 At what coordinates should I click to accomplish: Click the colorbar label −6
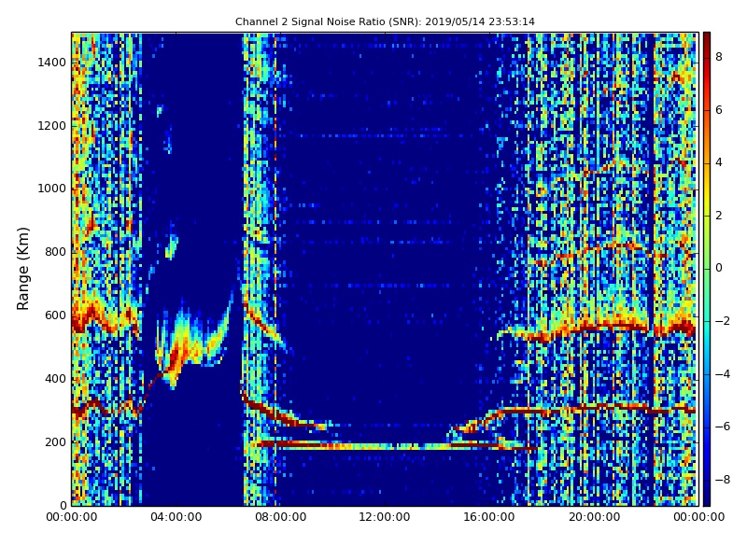click(x=723, y=427)
